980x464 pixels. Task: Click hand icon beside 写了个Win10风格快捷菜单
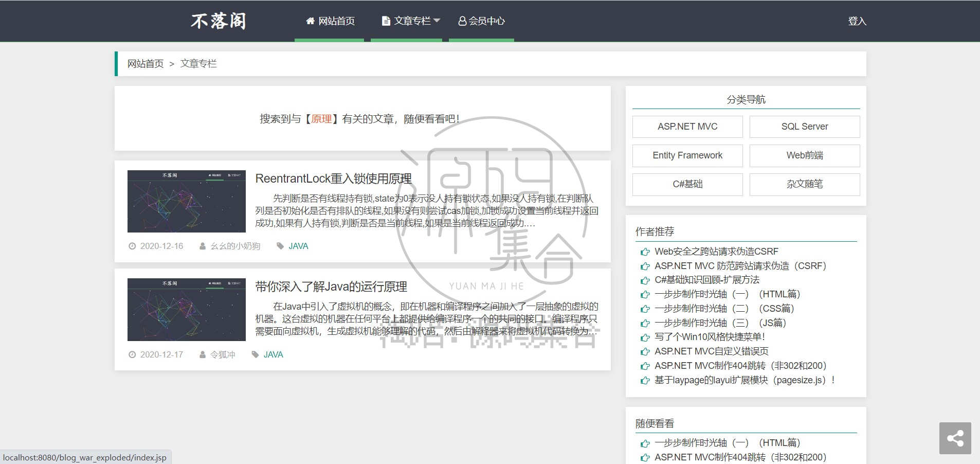tap(645, 337)
